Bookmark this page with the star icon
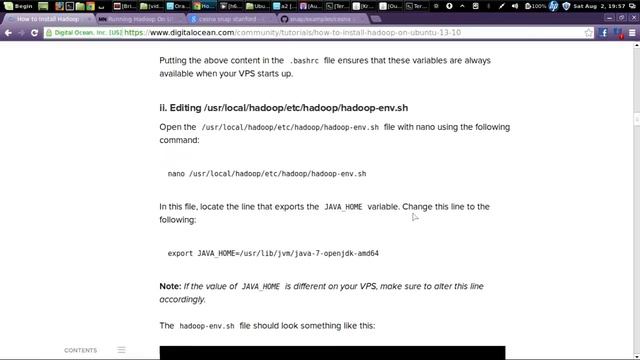This screenshot has width=640, height=360. click(588, 33)
